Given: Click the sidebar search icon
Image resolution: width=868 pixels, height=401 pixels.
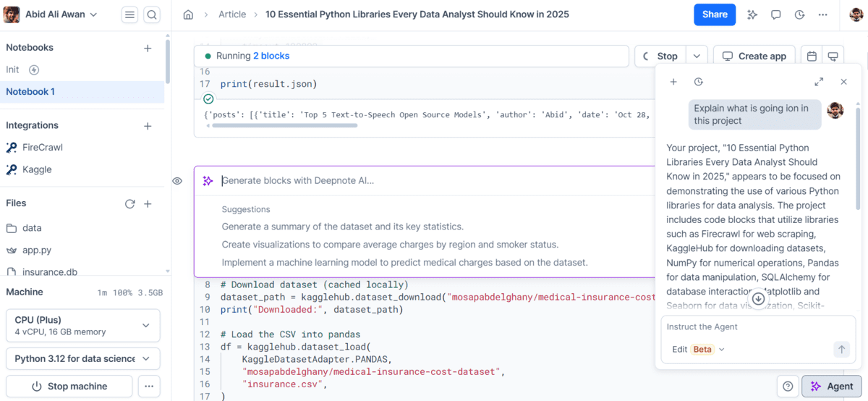Looking at the screenshot, I should coord(151,14).
